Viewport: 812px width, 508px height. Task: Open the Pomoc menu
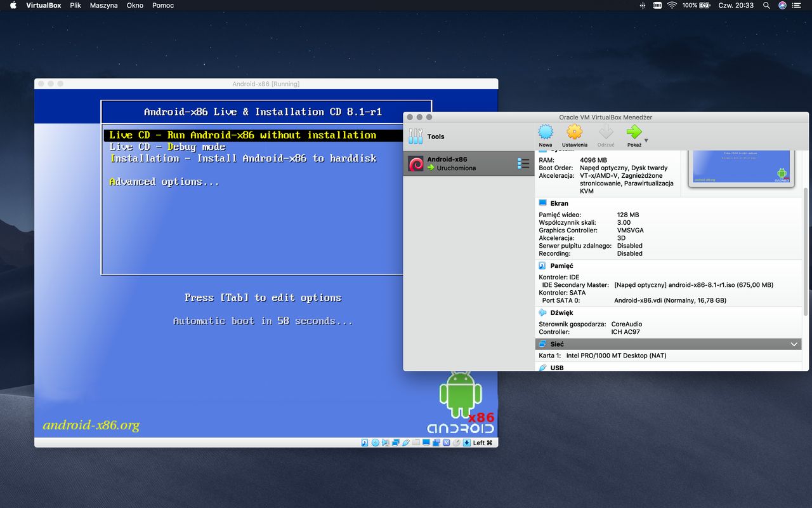tap(162, 5)
